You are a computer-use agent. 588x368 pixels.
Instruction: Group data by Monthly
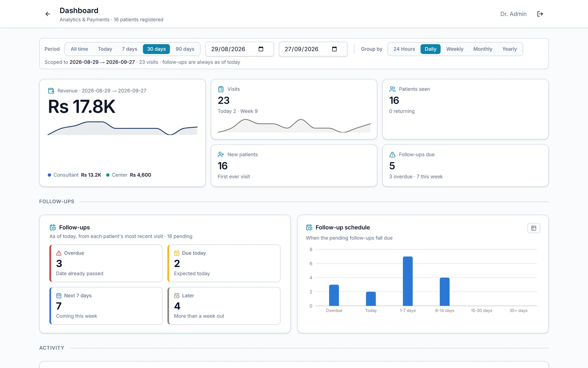point(483,49)
